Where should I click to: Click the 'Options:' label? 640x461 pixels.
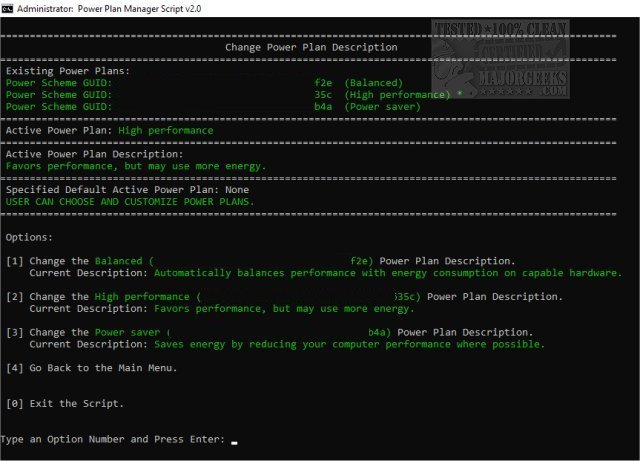(x=29, y=238)
